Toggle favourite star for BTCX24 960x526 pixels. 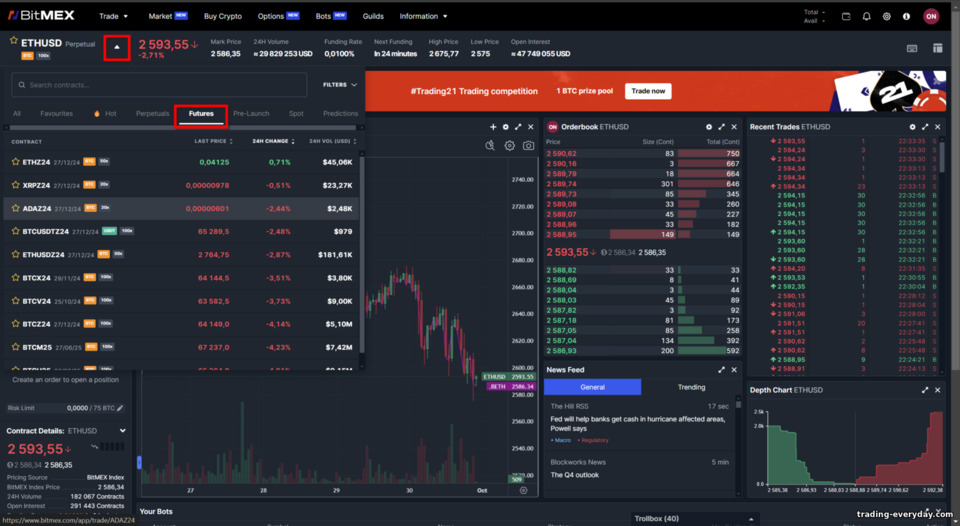pos(15,277)
